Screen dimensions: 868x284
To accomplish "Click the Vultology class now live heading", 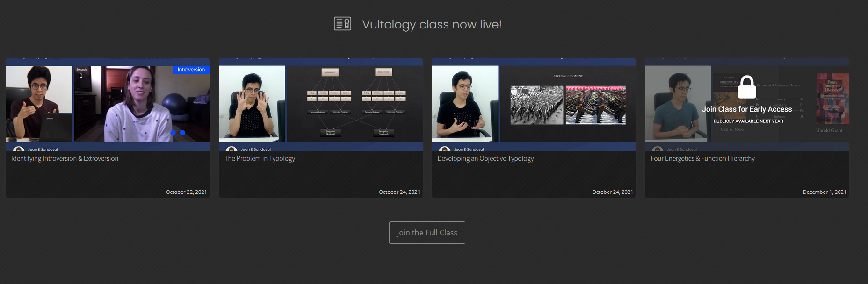I will (x=432, y=24).
